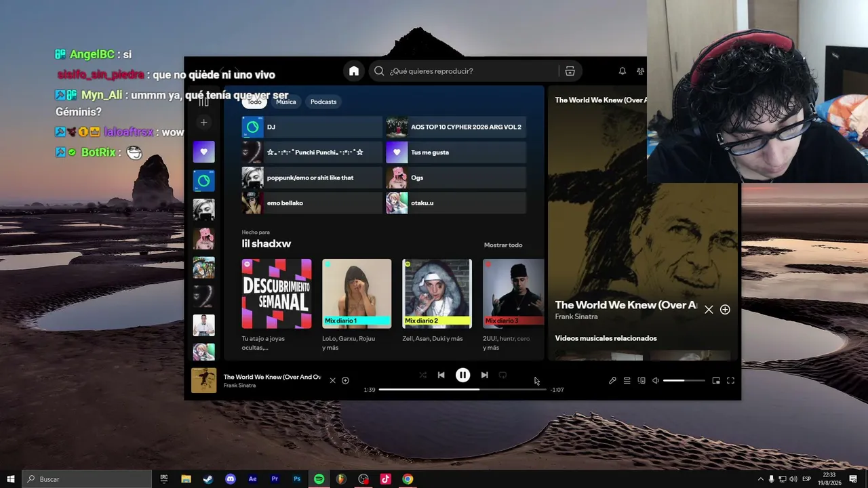Adjust the Spotify volume slider
This screenshot has height=488, width=868.
coord(684,381)
